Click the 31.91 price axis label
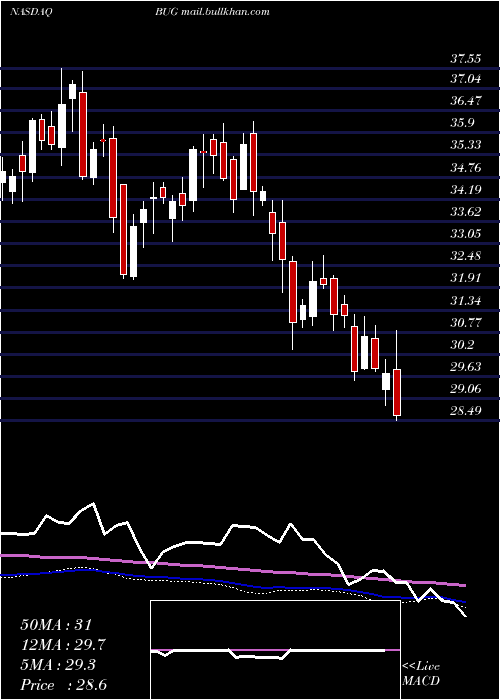500x700 pixels. tap(465, 278)
